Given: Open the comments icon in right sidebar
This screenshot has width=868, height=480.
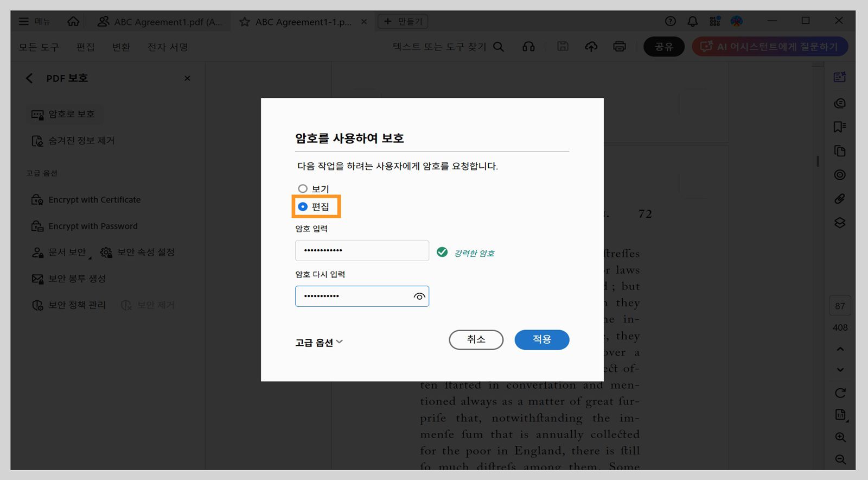Looking at the screenshot, I should point(840,103).
